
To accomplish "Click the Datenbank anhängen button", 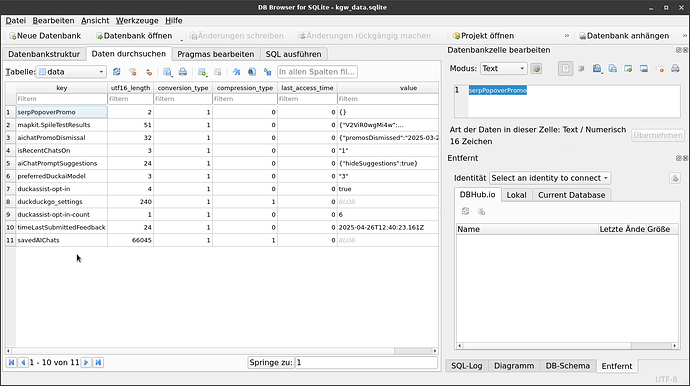I will [624, 36].
